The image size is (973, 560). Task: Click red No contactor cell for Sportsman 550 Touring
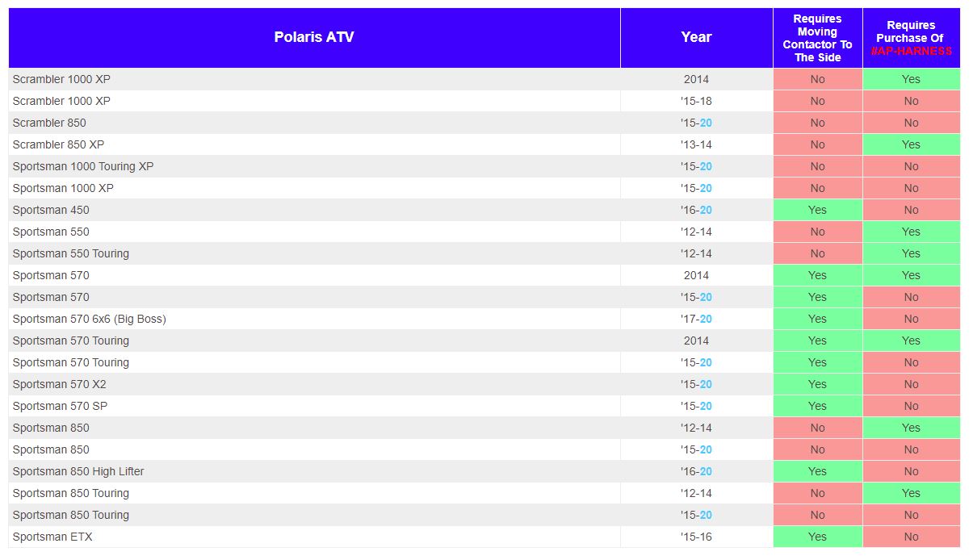pos(817,253)
